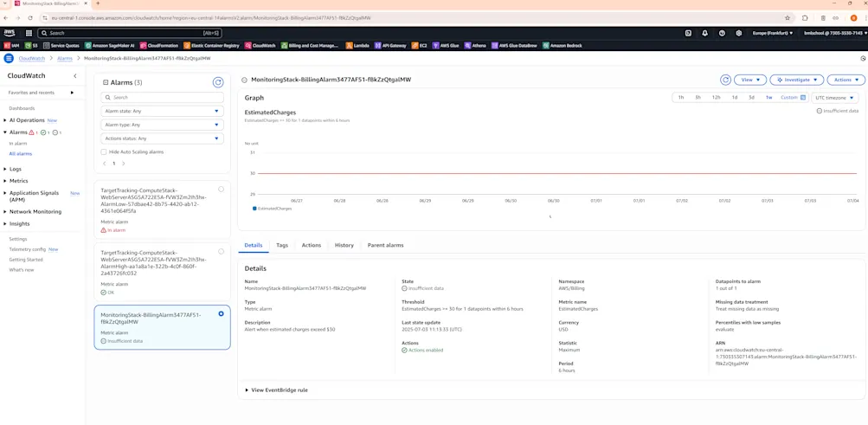Image resolution: width=868 pixels, height=425 pixels.
Task: Open Dashboards in the sidebar
Action: 22,108
